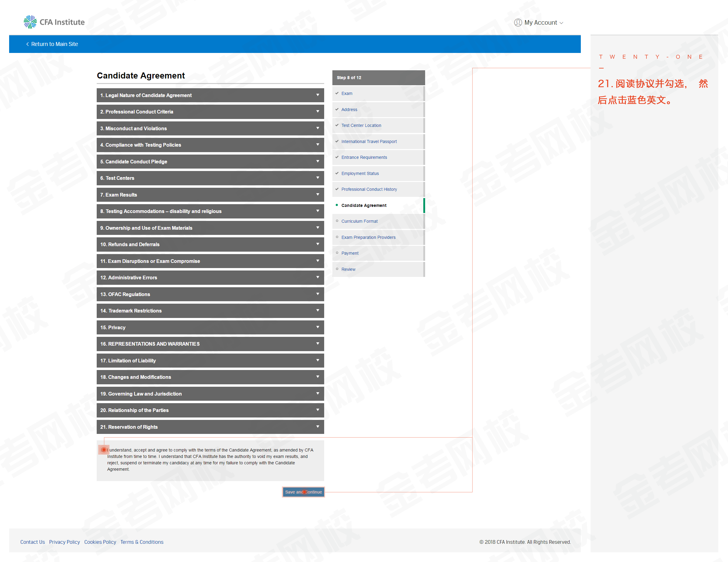Image resolution: width=728 pixels, height=562 pixels.
Task: Click the My Account profile icon
Action: coord(518,22)
